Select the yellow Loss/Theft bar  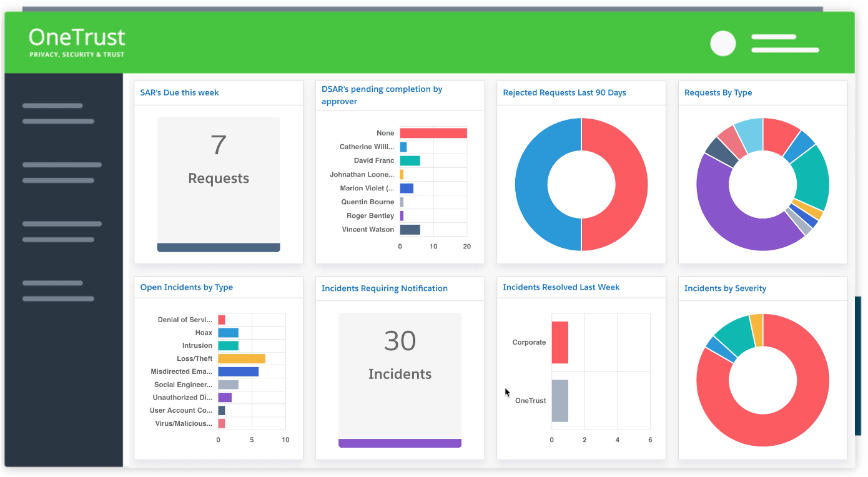(242, 358)
